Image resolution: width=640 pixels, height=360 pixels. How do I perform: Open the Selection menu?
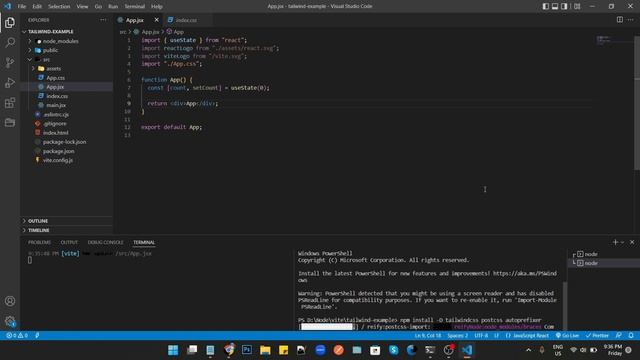(59, 6)
